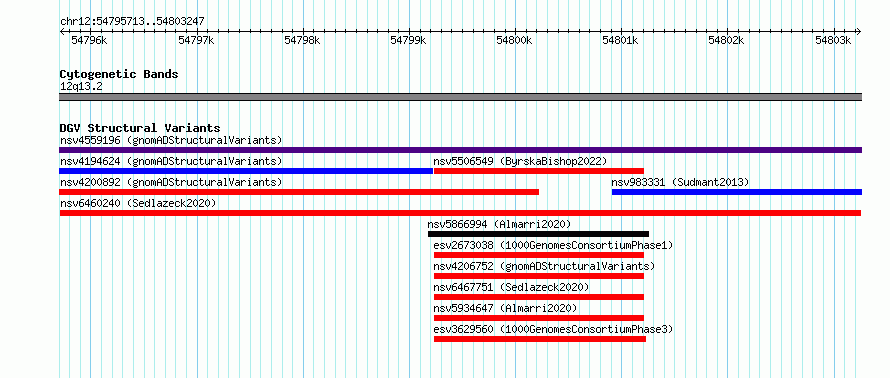Open nsv5934647 Almarri2020 label
890x378 pixels.
pos(505,308)
